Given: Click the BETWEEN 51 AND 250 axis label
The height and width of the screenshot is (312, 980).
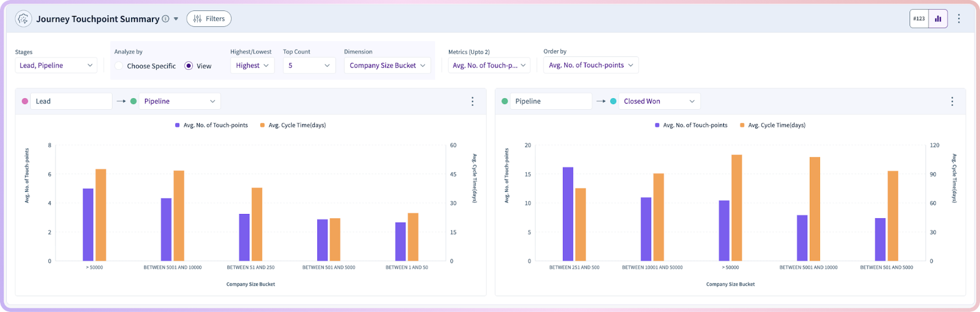Looking at the screenshot, I should pos(251,267).
